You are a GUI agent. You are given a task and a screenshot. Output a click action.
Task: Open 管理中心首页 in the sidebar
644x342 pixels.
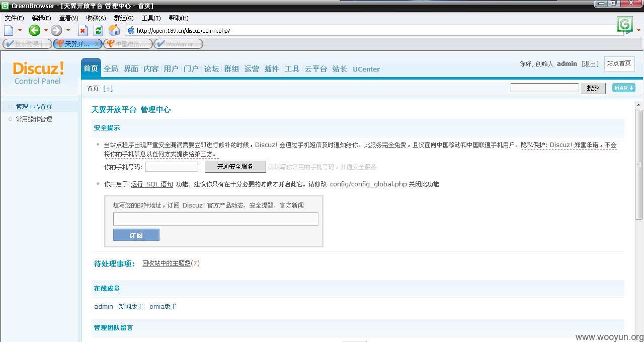34,107
